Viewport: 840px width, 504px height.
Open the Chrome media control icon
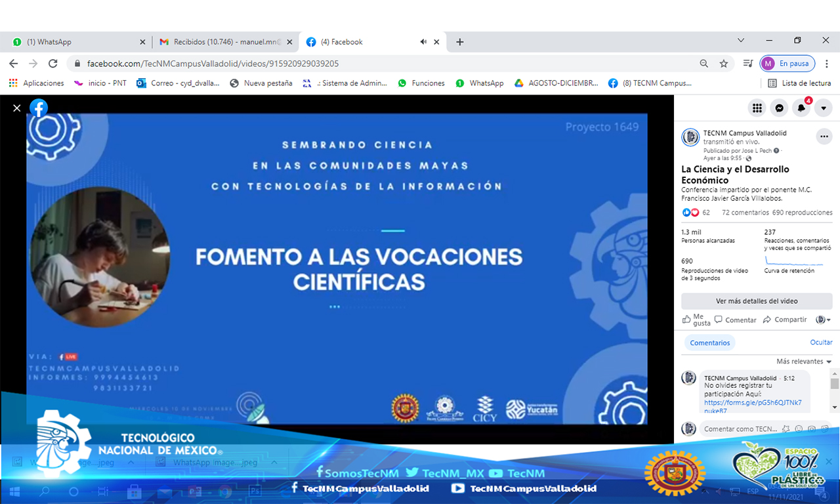point(747,64)
